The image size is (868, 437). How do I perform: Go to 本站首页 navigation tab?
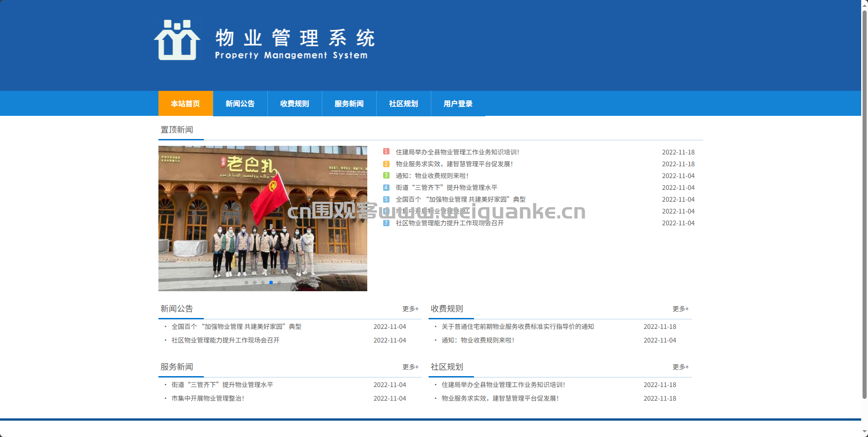(186, 104)
